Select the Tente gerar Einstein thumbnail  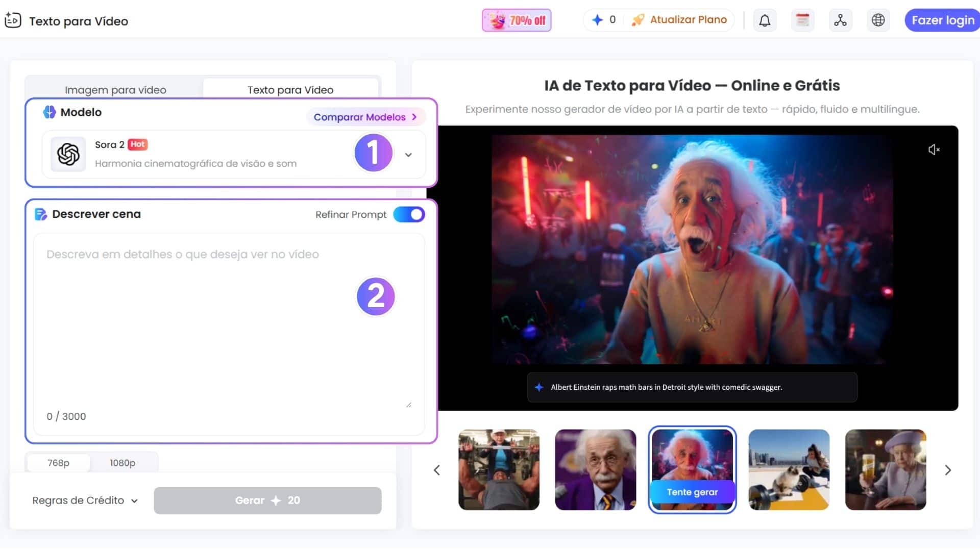[692, 469]
